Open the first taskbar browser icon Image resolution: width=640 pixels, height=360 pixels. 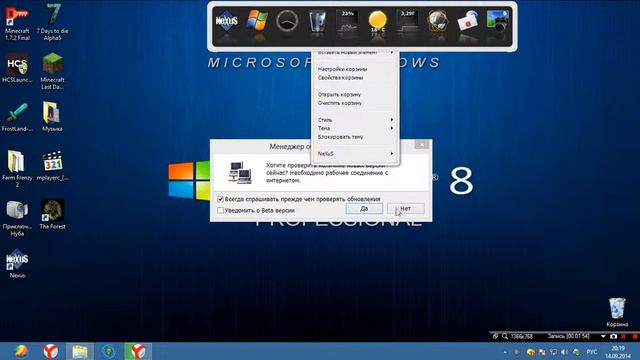pyautogui.click(x=21, y=351)
